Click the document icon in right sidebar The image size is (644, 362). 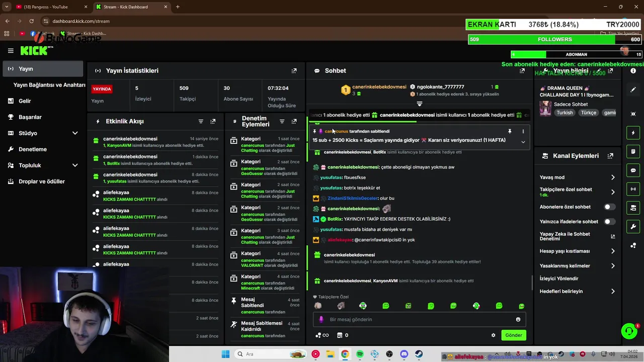coord(633,151)
